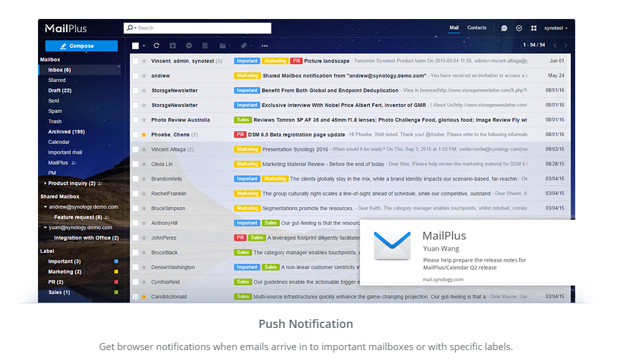Open Feature request (8) folder
The image size is (629, 364).
point(78,217)
